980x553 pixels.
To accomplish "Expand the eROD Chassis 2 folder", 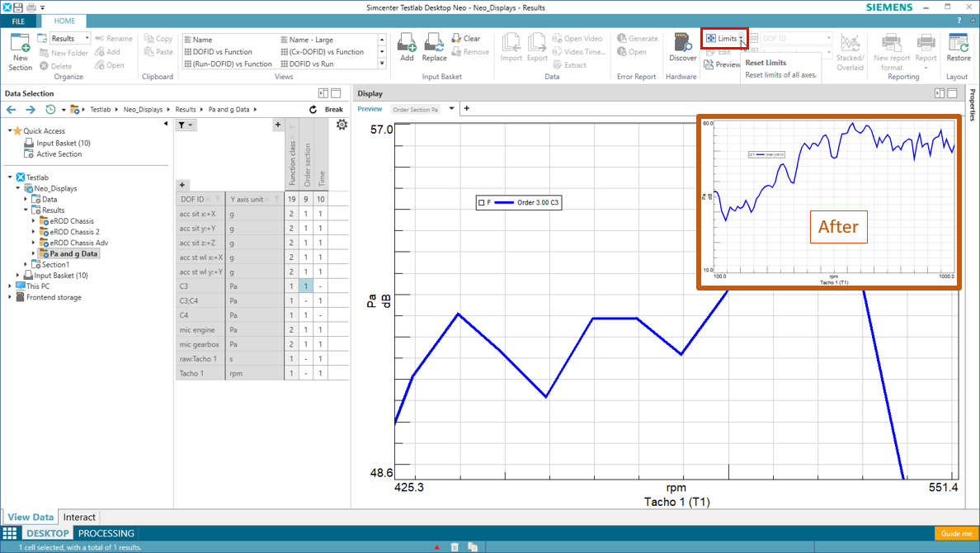I will (34, 232).
